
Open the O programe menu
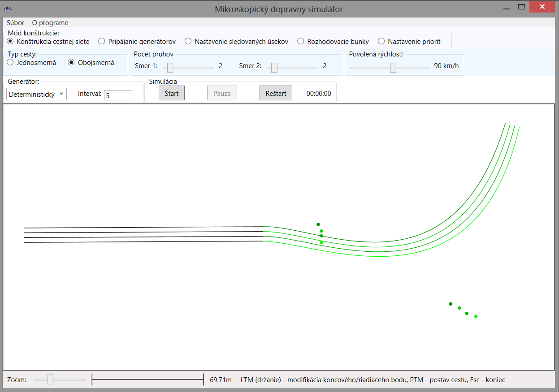[50, 22]
